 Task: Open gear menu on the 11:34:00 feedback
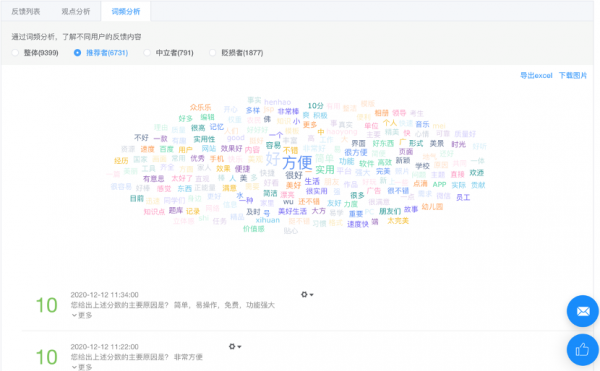[307, 295]
